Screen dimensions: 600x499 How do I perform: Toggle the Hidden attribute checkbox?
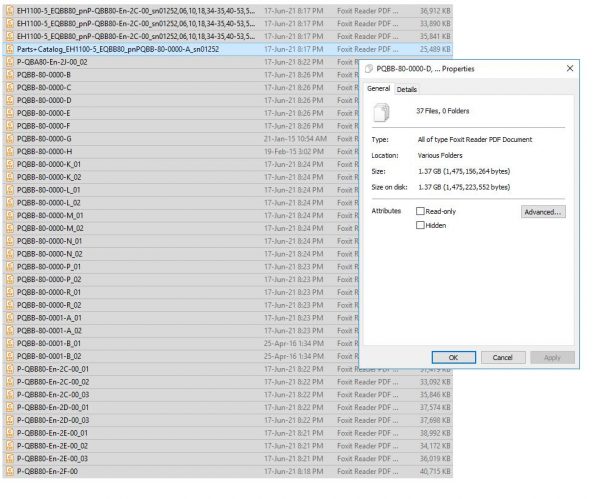click(x=420, y=225)
